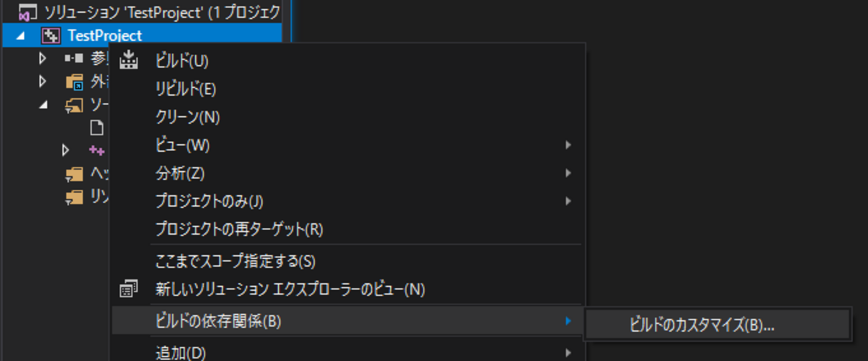Expand the References (参照) tree node

(43, 58)
